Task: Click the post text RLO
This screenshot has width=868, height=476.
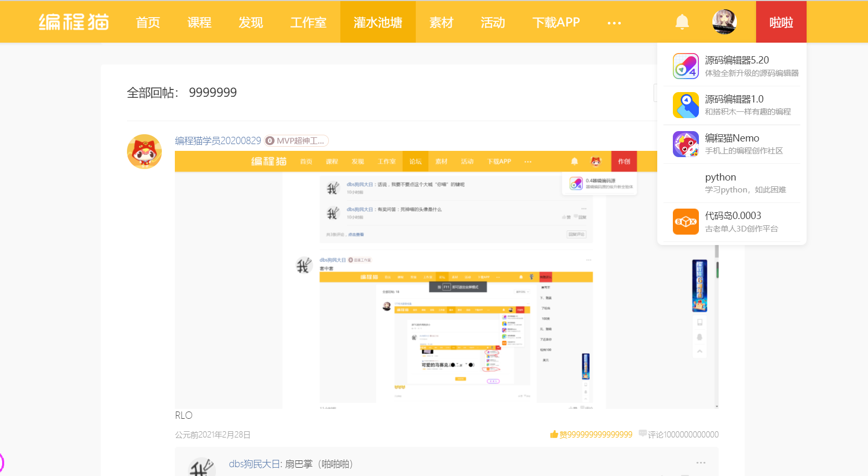Action: click(184, 415)
